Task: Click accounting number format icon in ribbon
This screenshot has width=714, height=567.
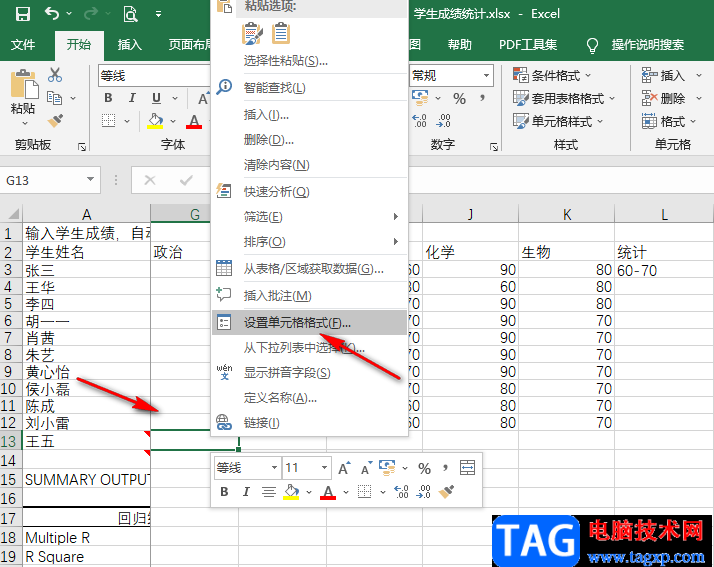Action: point(420,97)
